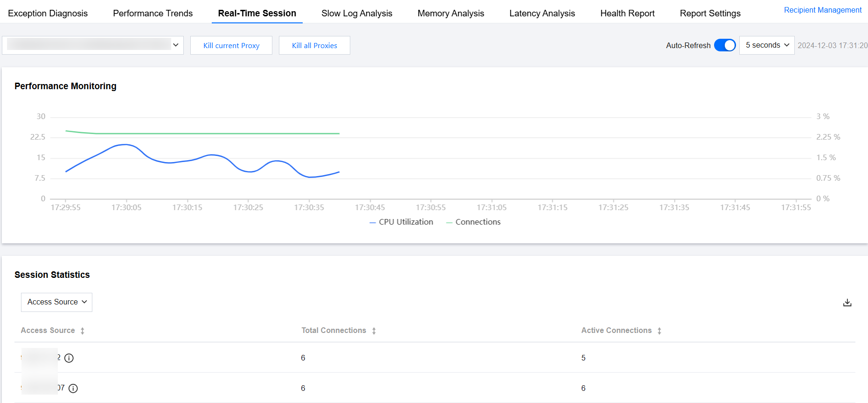Sort by Access Source column arrows
The height and width of the screenshot is (403, 868).
(83, 331)
